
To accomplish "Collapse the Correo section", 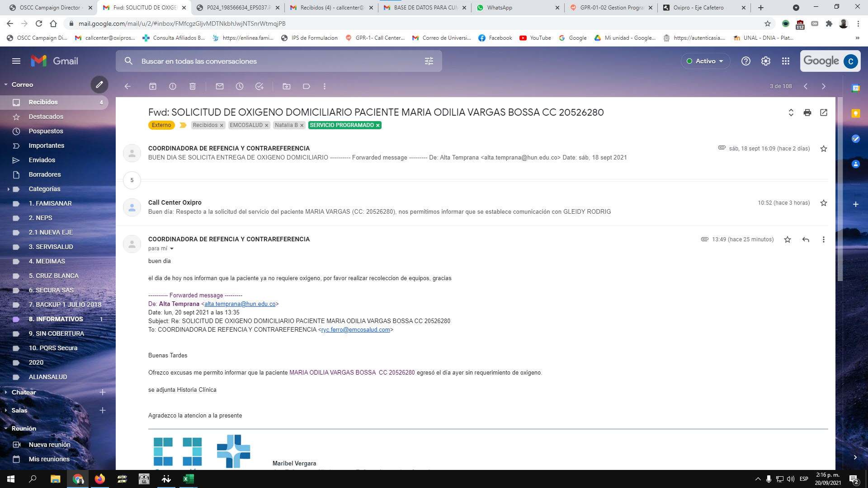I will tap(6, 84).
